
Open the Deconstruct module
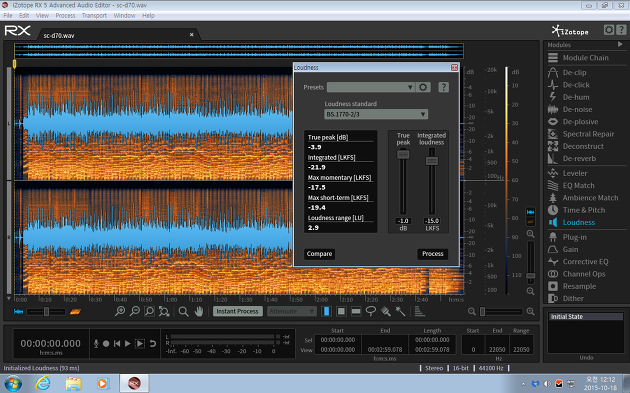pyautogui.click(x=576, y=146)
